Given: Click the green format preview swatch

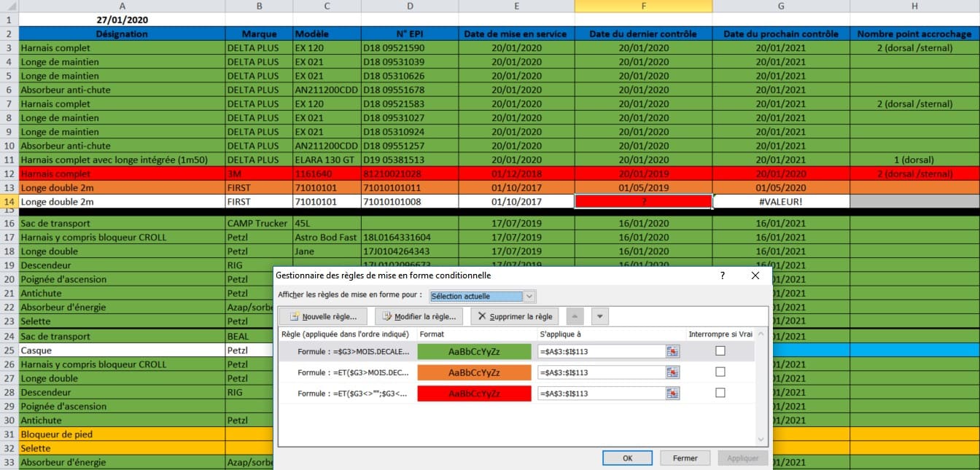Looking at the screenshot, I should 474,351.
